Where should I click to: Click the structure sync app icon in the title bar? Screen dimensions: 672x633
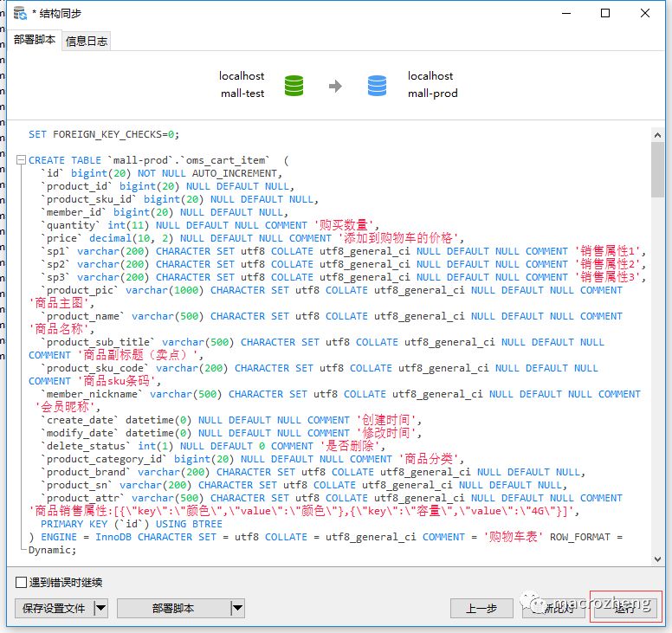click(20, 13)
